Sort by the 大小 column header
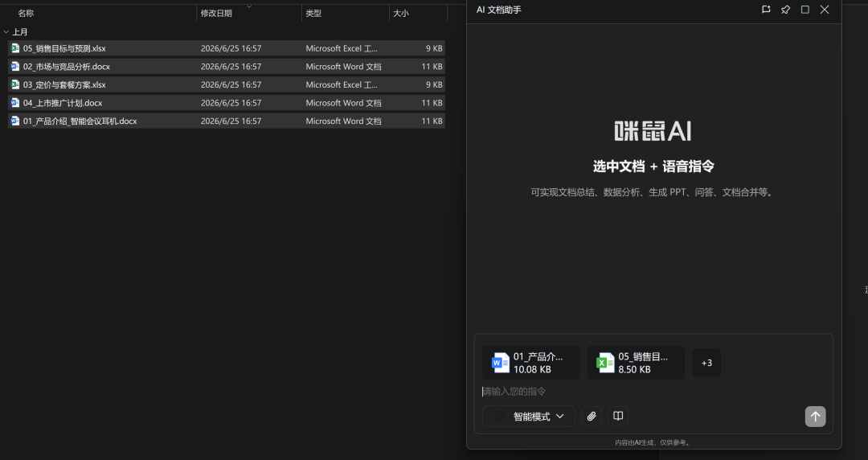Screen dimensions: 868x460 click(x=401, y=14)
